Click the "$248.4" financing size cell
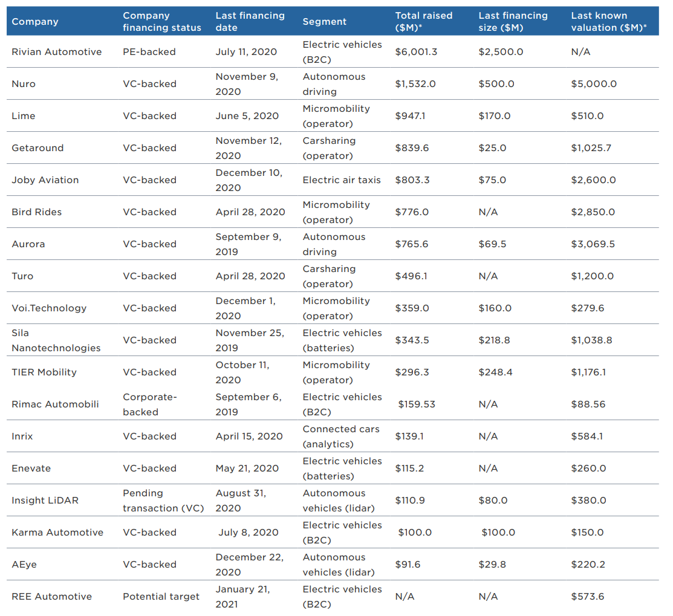Viewport: 673px width, 616px height. (495, 372)
